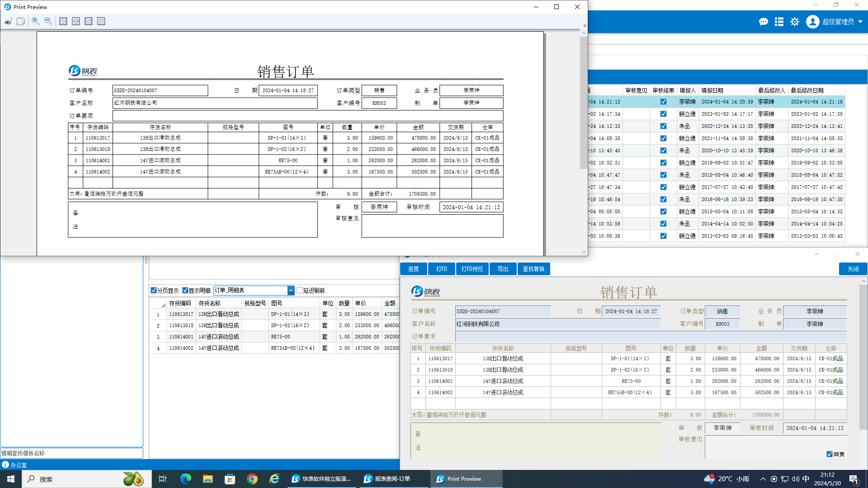This screenshot has width=868, height=488.
Task: Show two-page view in preview
Action: tap(101, 21)
